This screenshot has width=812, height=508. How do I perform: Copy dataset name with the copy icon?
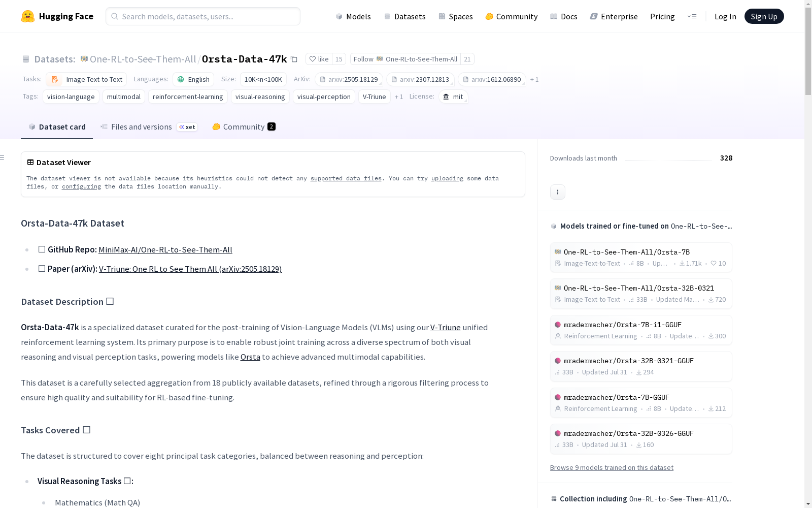(x=294, y=59)
